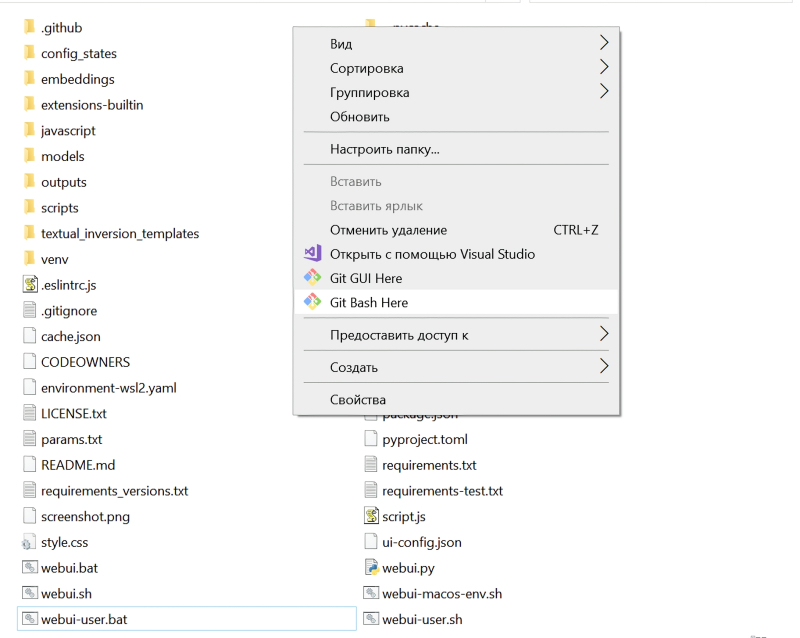This screenshot has width=800, height=638.
Task: Expand the Создать submenu arrow
Action: (x=603, y=367)
